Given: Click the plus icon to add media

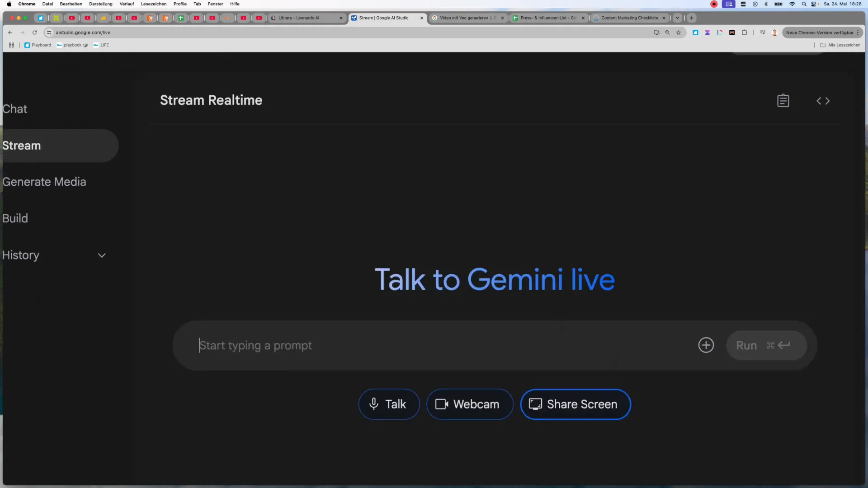Looking at the screenshot, I should tap(706, 345).
